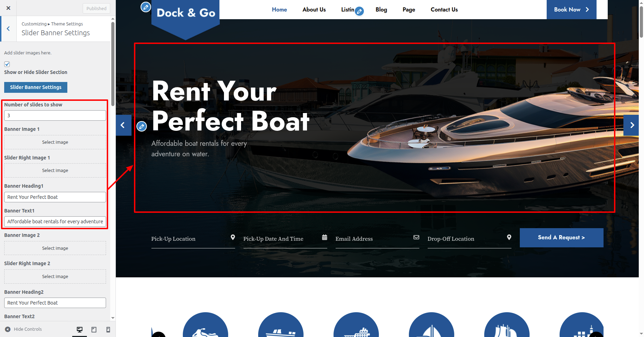Switch to desktop preview mode icon
Image resolution: width=644 pixels, height=337 pixels.
tap(80, 329)
